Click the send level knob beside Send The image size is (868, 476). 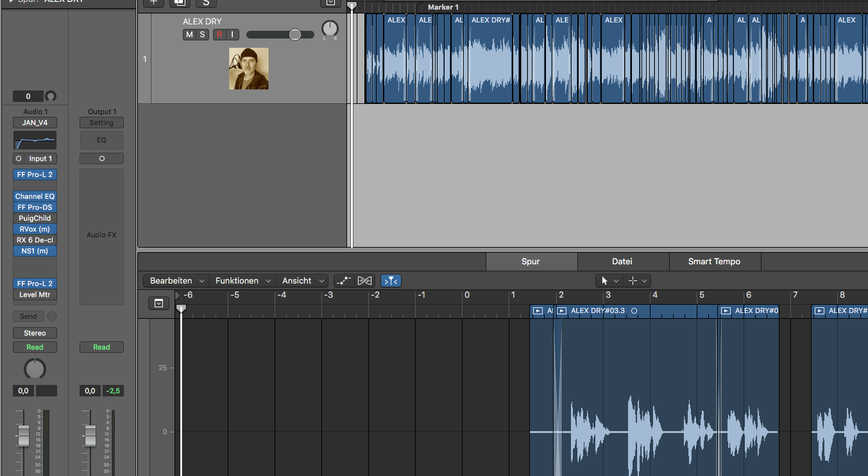[52, 316]
